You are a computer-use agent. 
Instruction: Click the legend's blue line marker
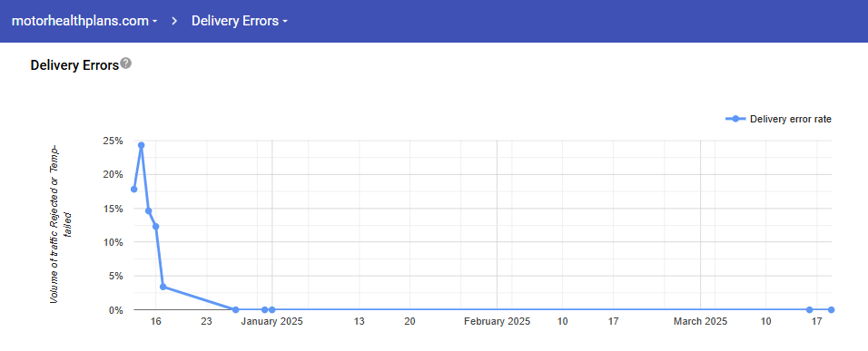click(x=735, y=119)
